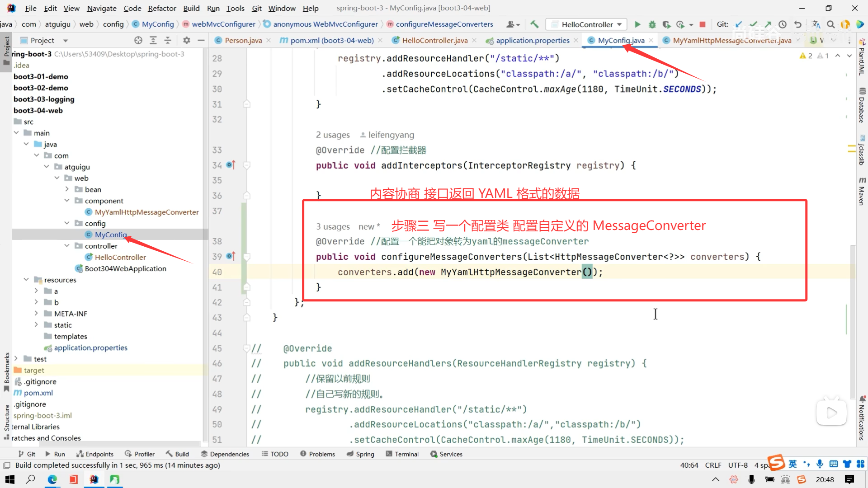Toggle fold marker at line 45

[246, 348]
